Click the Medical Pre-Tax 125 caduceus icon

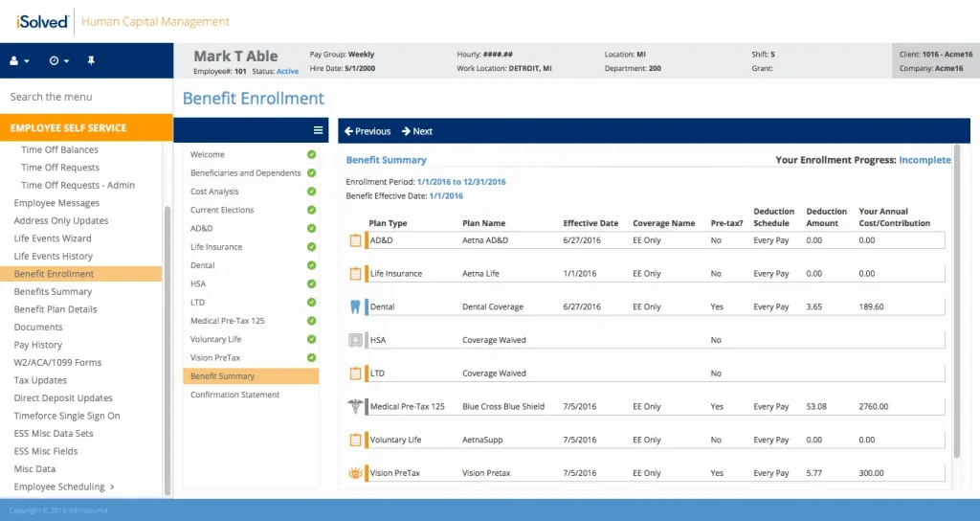[355, 406]
